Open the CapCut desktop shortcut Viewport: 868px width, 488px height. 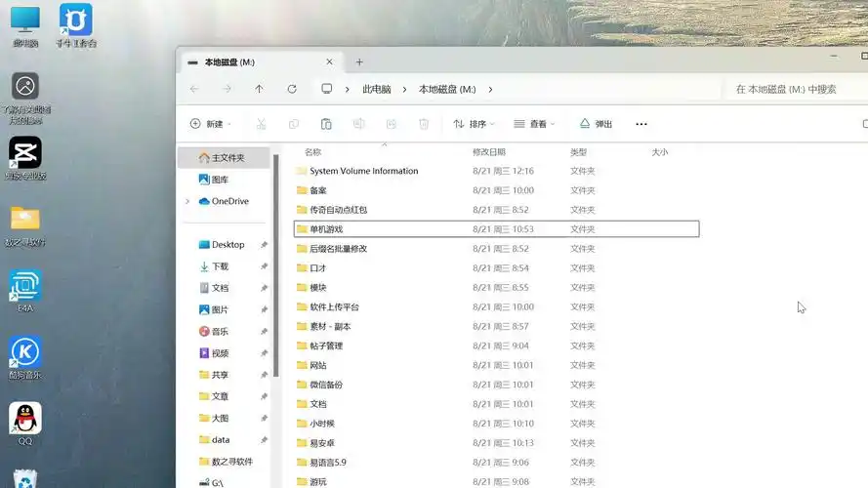[x=25, y=158]
